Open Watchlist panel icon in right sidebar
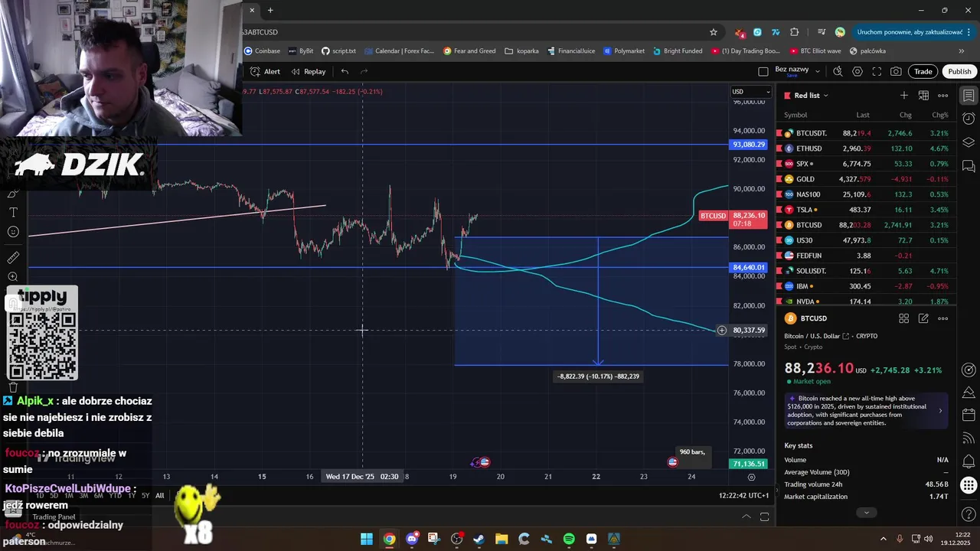The width and height of the screenshot is (980, 551). coord(969,96)
